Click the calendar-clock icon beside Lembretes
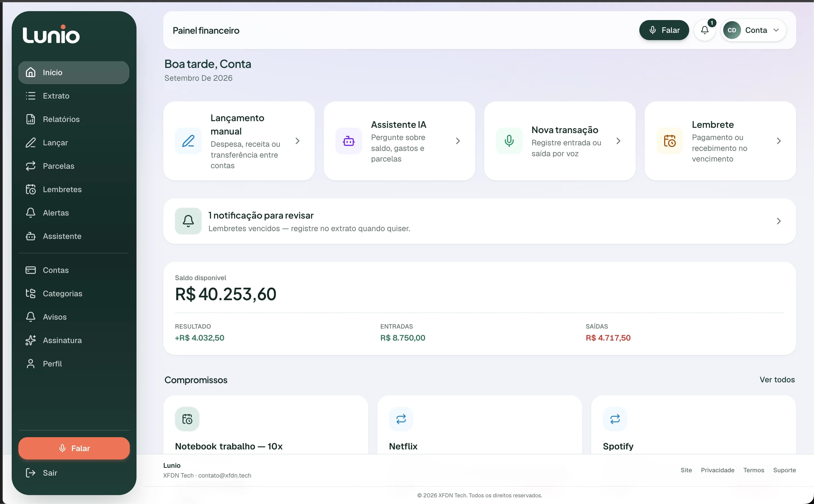The width and height of the screenshot is (814, 504). coord(31,189)
